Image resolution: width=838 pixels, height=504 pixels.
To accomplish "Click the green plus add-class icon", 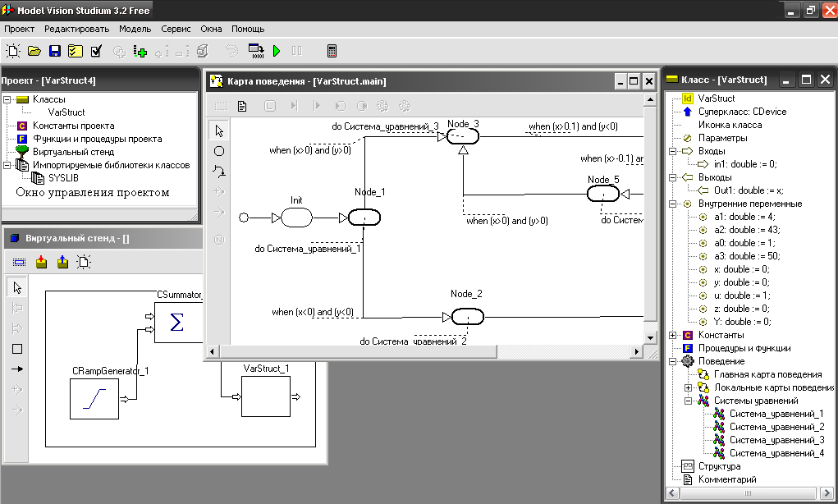I will click(x=140, y=52).
